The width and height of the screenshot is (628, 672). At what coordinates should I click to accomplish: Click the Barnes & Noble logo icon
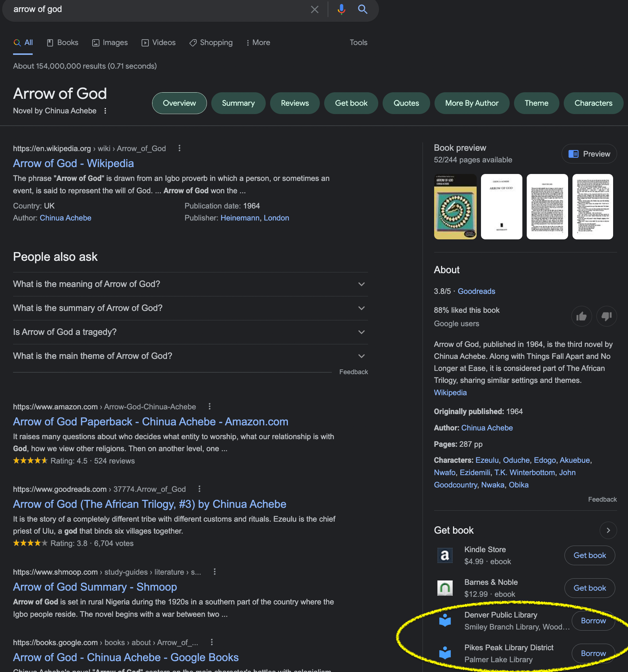445,588
